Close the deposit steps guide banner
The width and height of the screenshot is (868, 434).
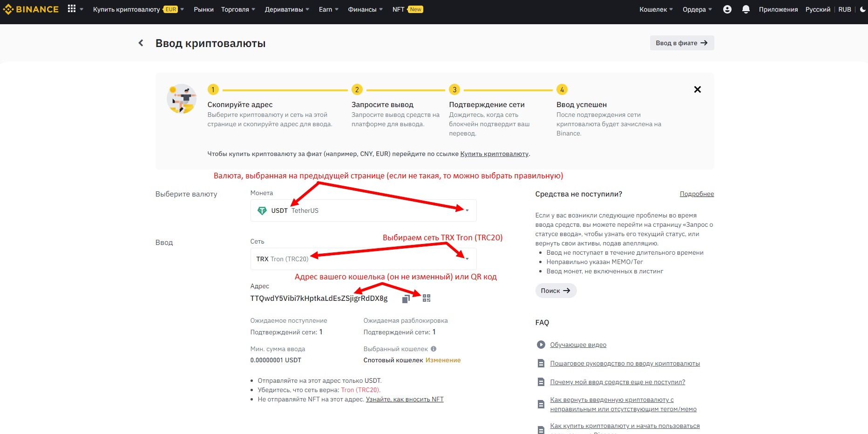tap(697, 89)
